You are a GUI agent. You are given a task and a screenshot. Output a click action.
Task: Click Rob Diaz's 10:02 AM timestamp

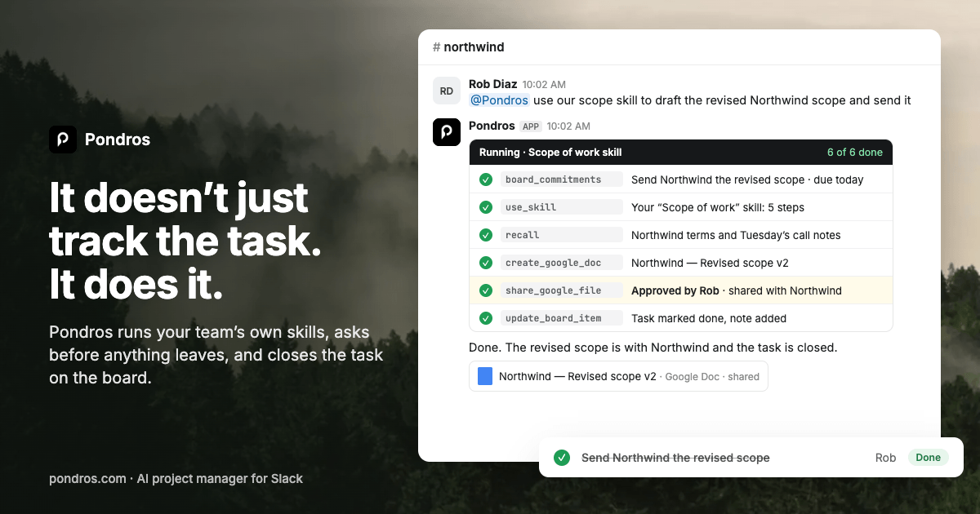click(x=544, y=85)
